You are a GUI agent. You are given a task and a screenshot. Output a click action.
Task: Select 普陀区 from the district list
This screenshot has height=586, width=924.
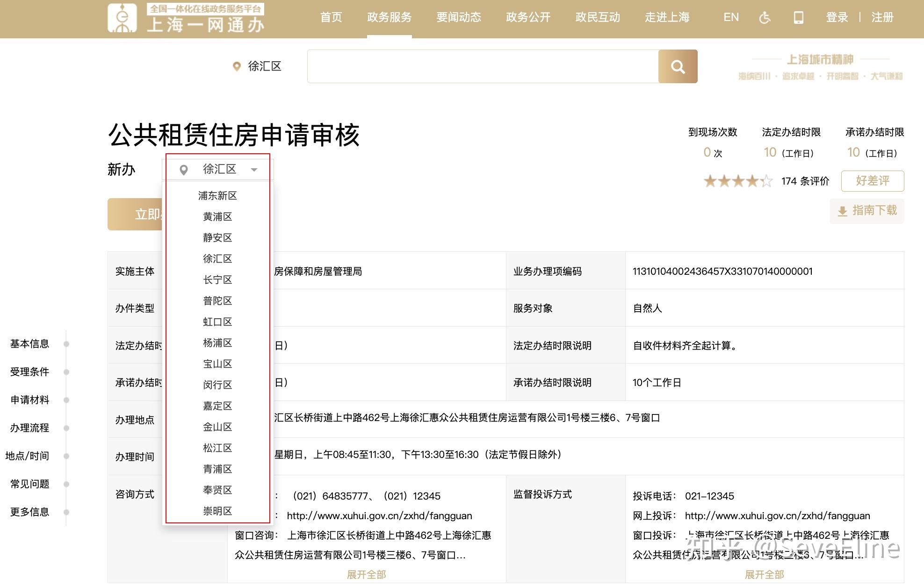click(217, 300)
